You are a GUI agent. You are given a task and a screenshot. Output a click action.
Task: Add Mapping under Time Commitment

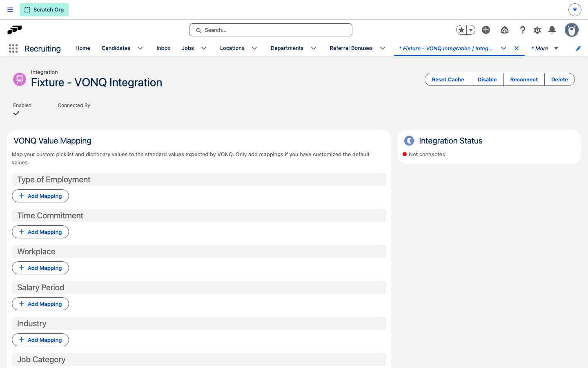tap(40, 232)
